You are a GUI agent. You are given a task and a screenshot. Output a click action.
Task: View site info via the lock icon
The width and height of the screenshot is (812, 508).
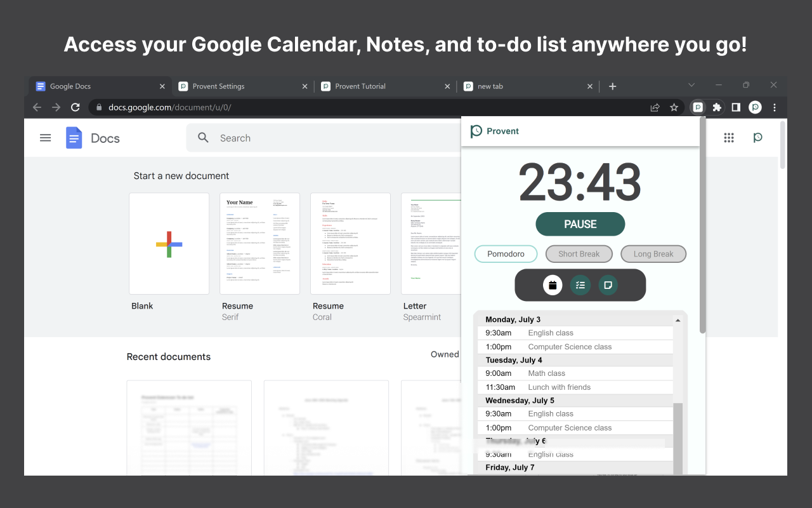pyautogui.click(x=98, y=107)
